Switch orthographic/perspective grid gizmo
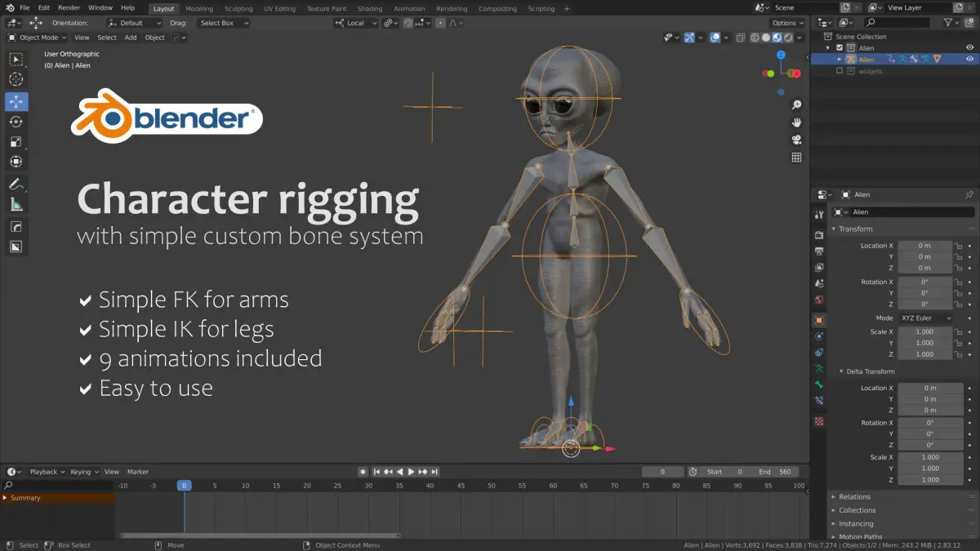This screenshot has height=551, width=980. pos(796,157)
